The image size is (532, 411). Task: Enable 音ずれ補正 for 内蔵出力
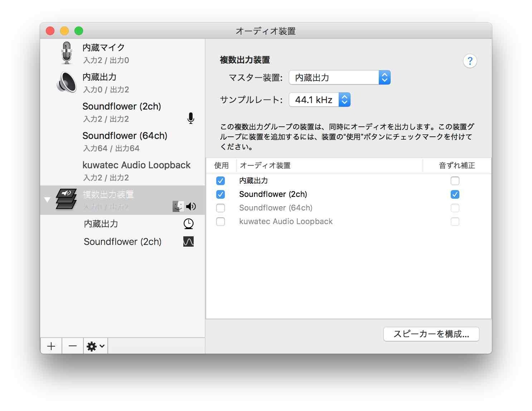click(455, 181)
